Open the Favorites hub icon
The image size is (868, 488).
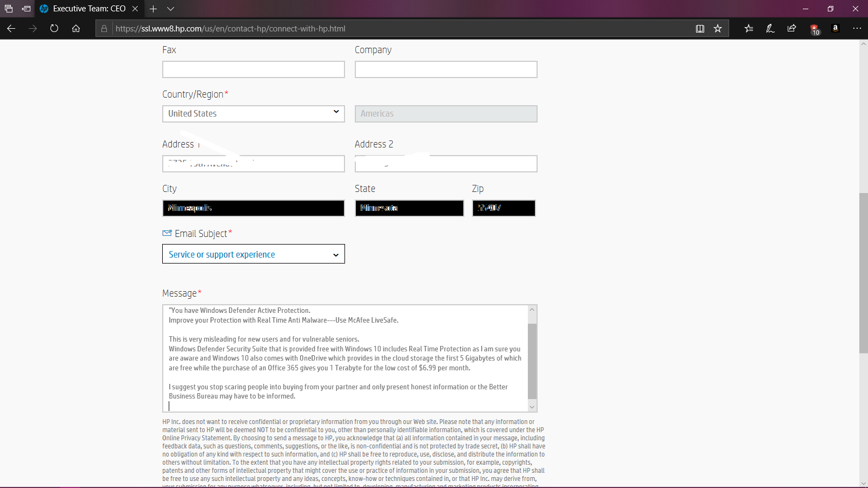pyautogui.click(x=749, y=28)
